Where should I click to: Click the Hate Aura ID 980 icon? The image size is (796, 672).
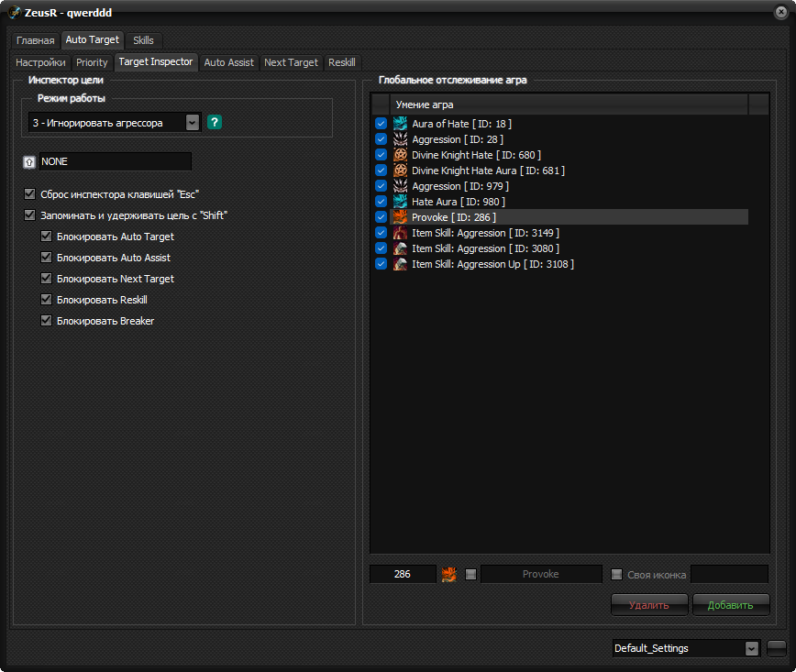pyautogui.click(x=400, y=202)
